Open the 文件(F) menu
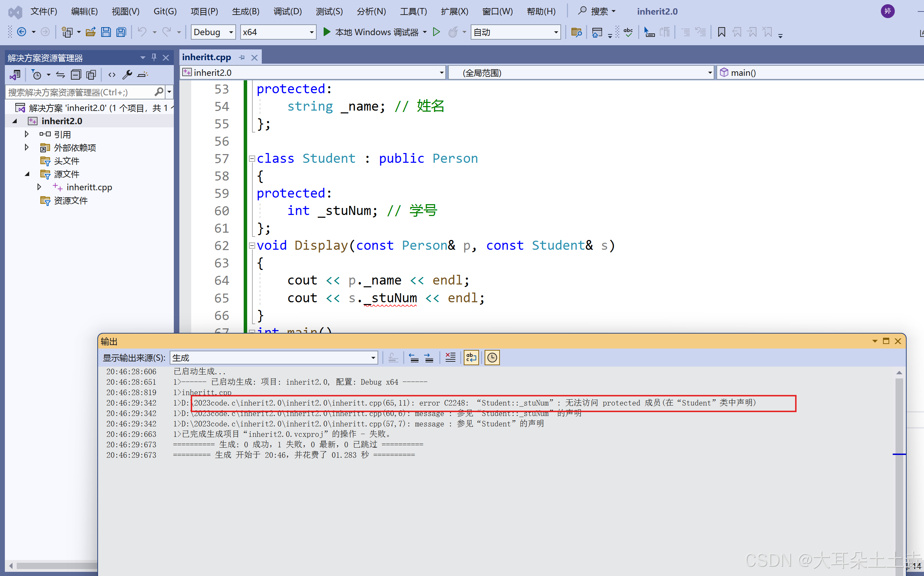 [x=44, y=11]
